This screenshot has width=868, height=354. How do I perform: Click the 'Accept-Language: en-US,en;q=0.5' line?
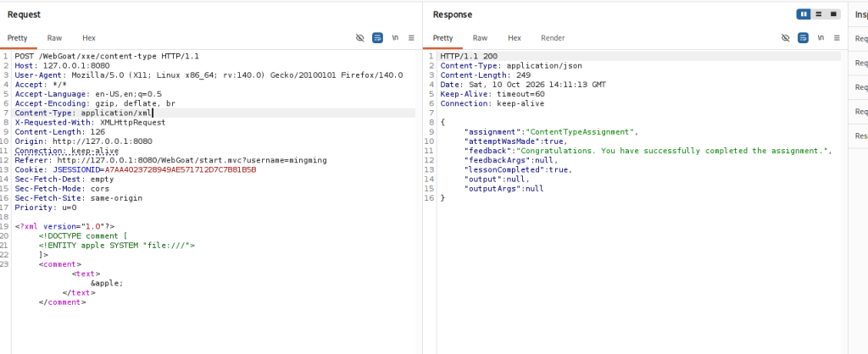(88, 94)
